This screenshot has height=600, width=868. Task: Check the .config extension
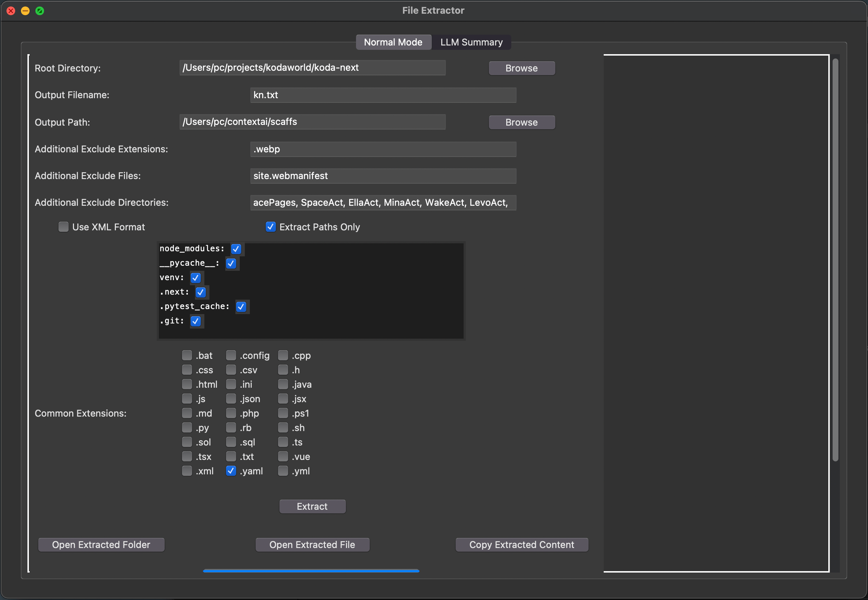click(x=231, y=355)
